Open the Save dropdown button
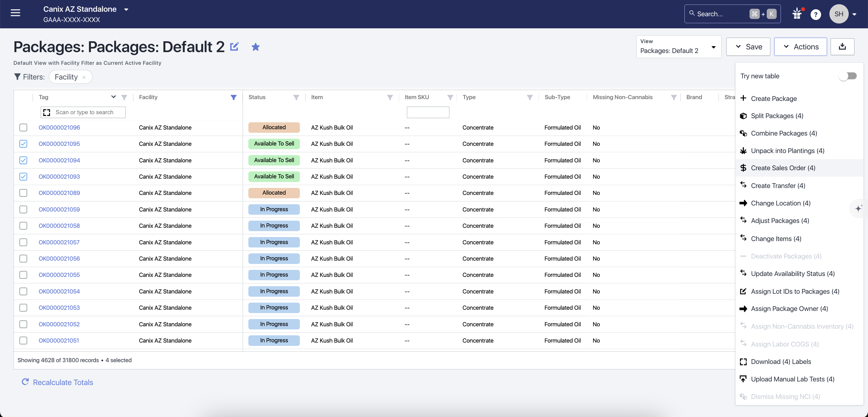Screen dimensions: 868x417 click(748, 46)
